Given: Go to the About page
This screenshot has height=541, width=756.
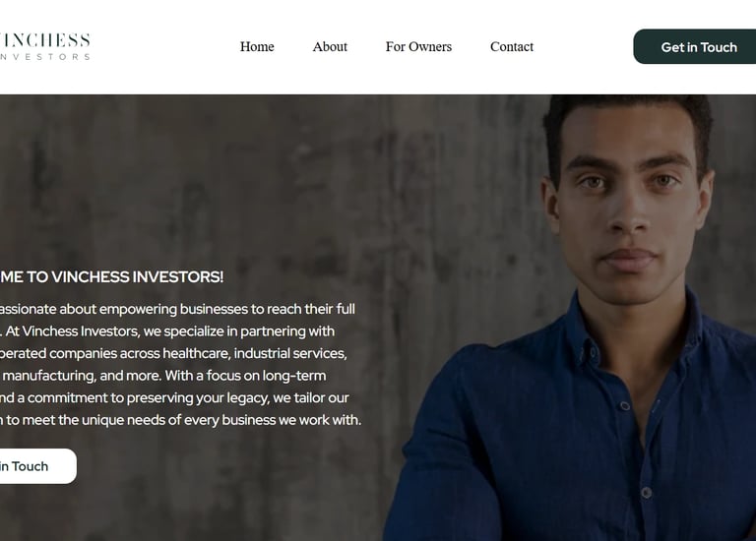Looking at the screenshot, I should [x=330, y=47].
